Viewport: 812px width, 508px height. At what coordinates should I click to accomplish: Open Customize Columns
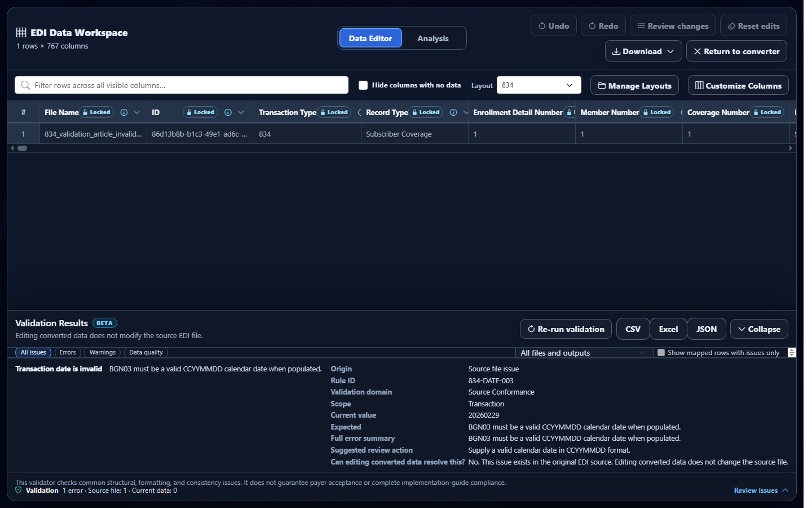738,85
